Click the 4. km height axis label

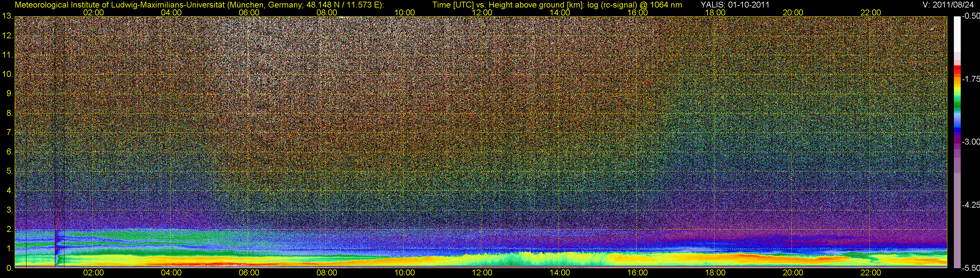(x=9, y=190)
